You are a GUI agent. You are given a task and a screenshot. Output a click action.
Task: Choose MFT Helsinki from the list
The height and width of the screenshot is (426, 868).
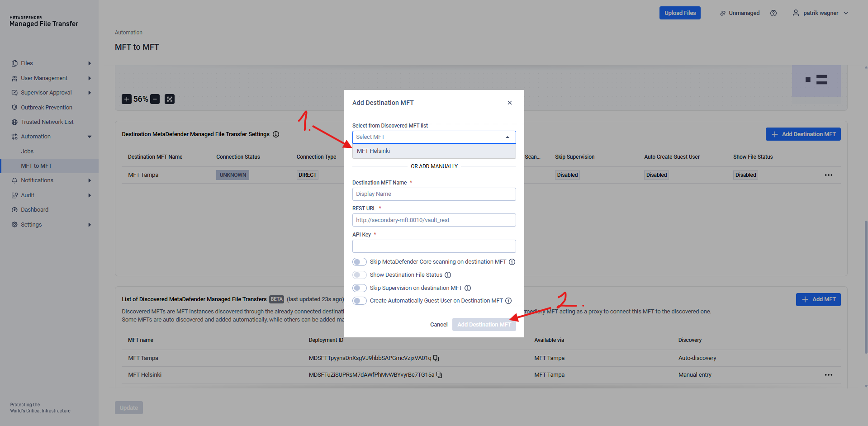(373, 151)
